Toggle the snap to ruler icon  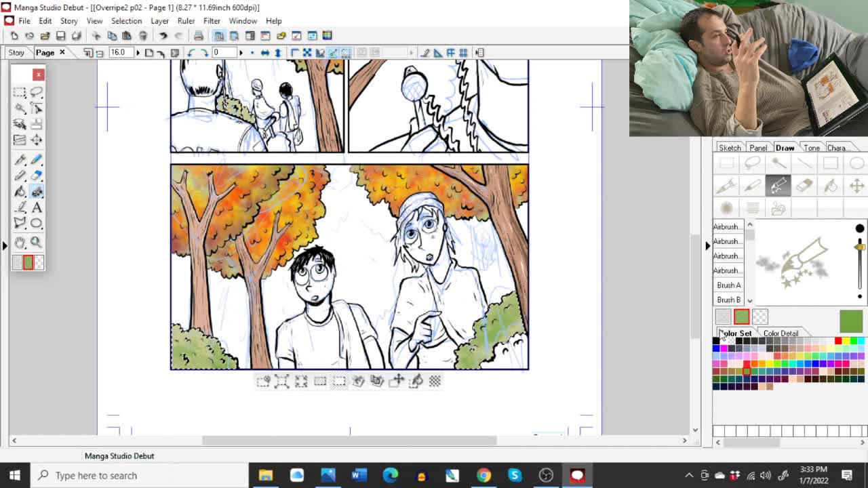438,53
